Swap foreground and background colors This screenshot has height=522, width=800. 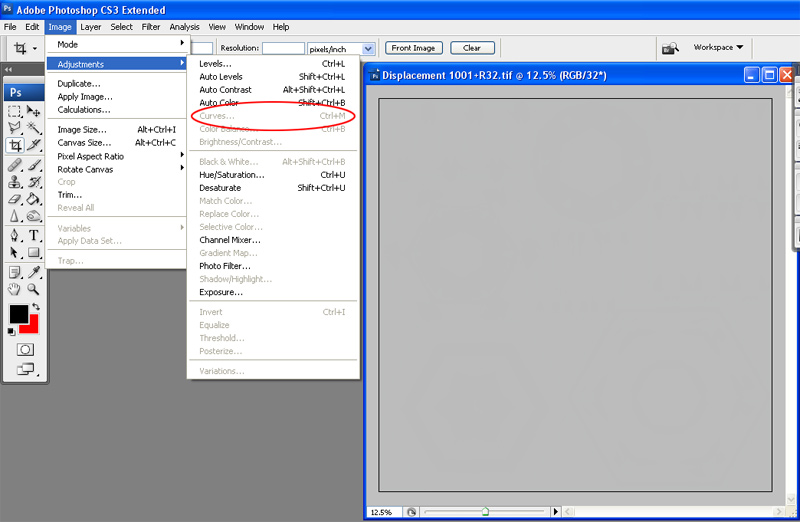(x=35, y=306)
